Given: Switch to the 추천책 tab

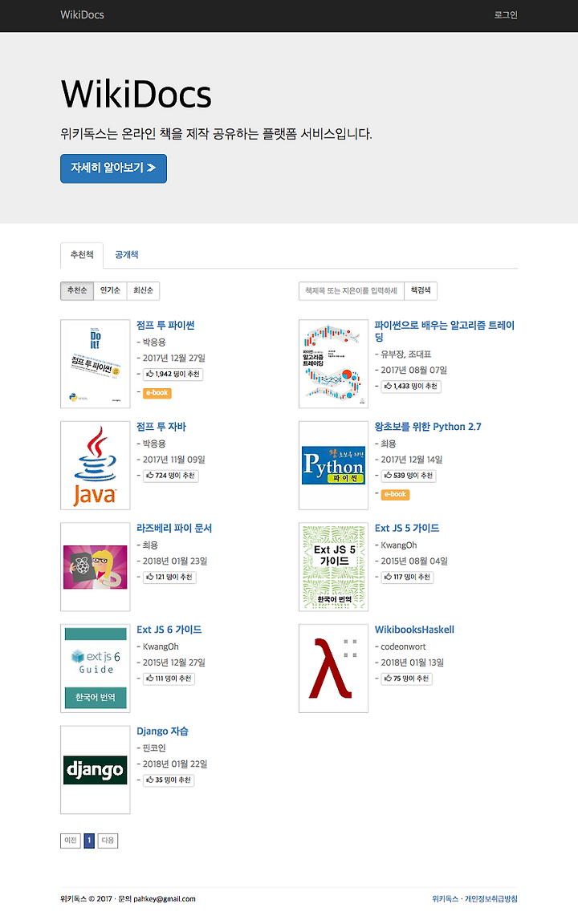Looking at the screenshot, I should click(82, 255).
